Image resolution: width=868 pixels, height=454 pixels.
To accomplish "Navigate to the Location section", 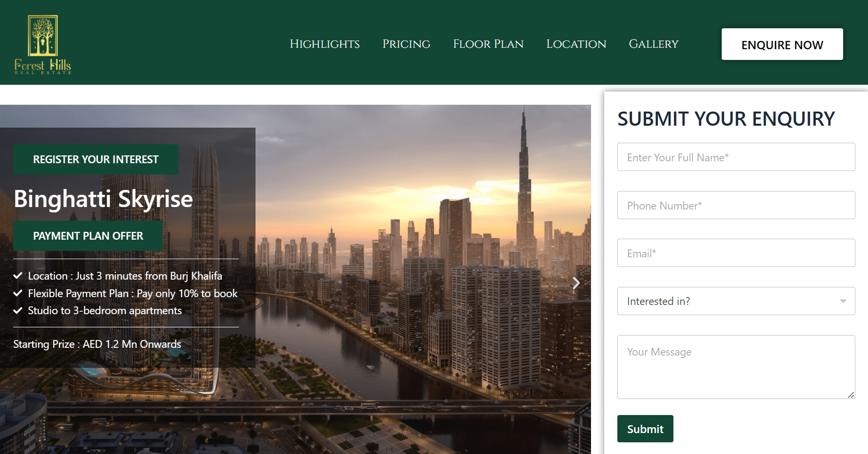I will point(576,44).
